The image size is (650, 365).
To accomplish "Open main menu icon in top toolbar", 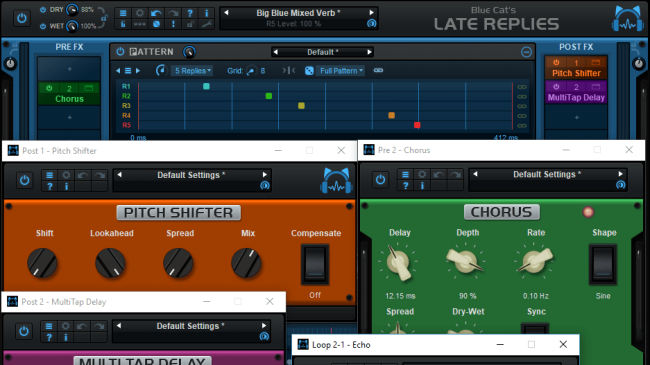I will click(123, 13).
